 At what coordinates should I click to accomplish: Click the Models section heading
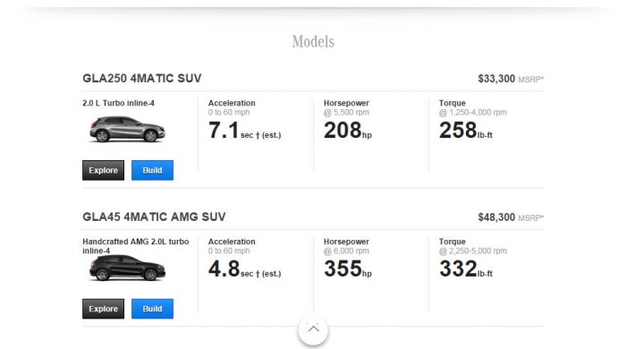313,41
